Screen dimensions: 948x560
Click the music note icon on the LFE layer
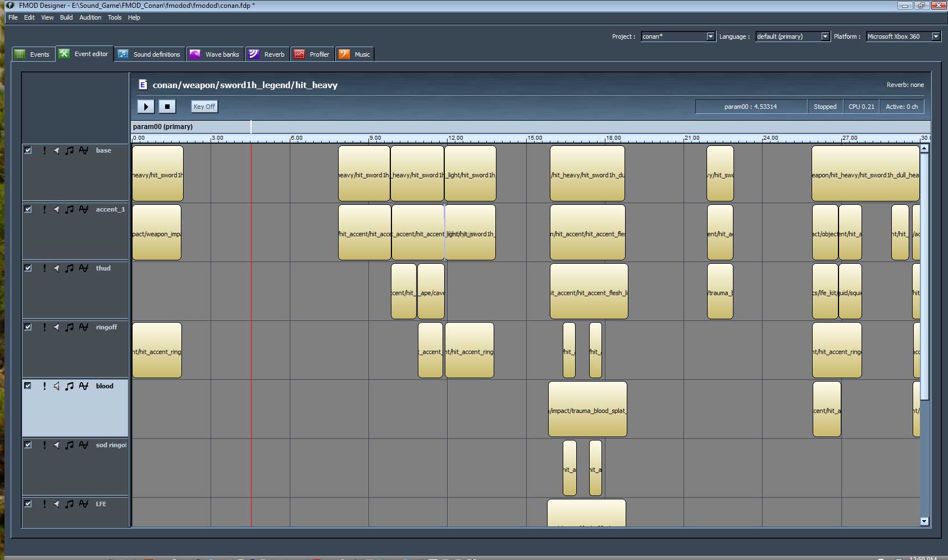click(69, 504)
